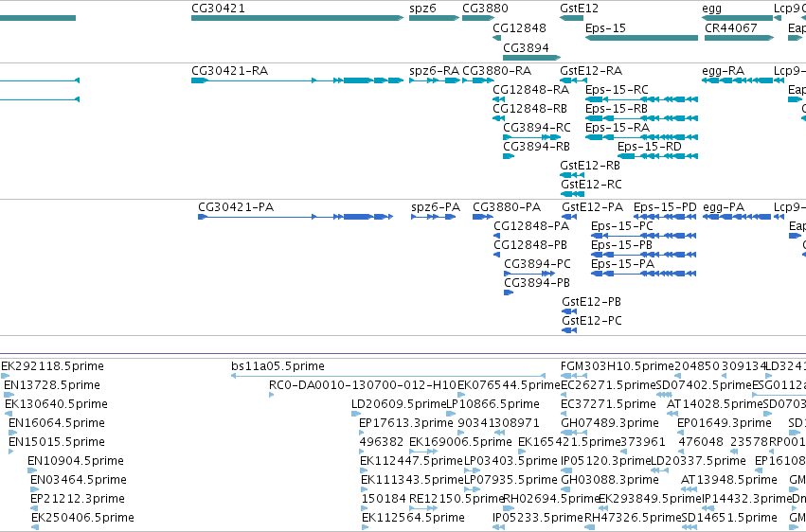Select the EK169006.5prime EST alignment
Image resolution: width=806 pixels, height=532 pixels.
(x=423, y=452)
